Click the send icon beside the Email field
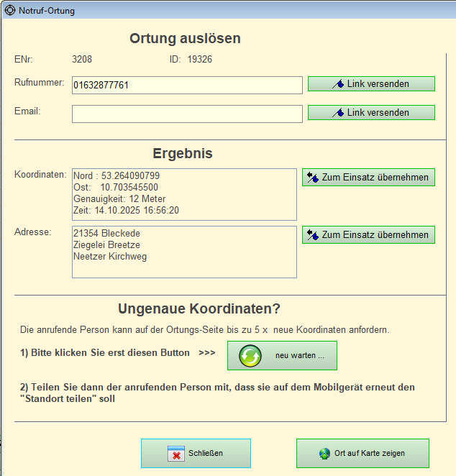The width and height of the screenshot is (456, 476). [337, 113]
